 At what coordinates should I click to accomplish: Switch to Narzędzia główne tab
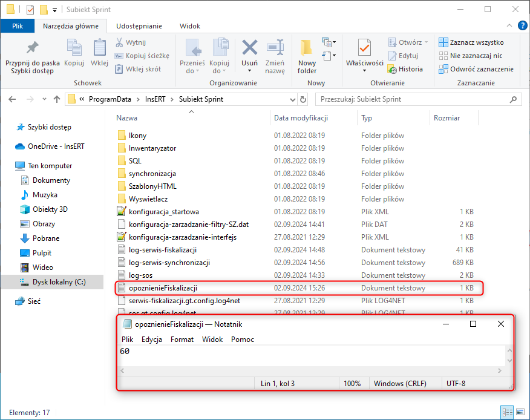click(71, 26)
